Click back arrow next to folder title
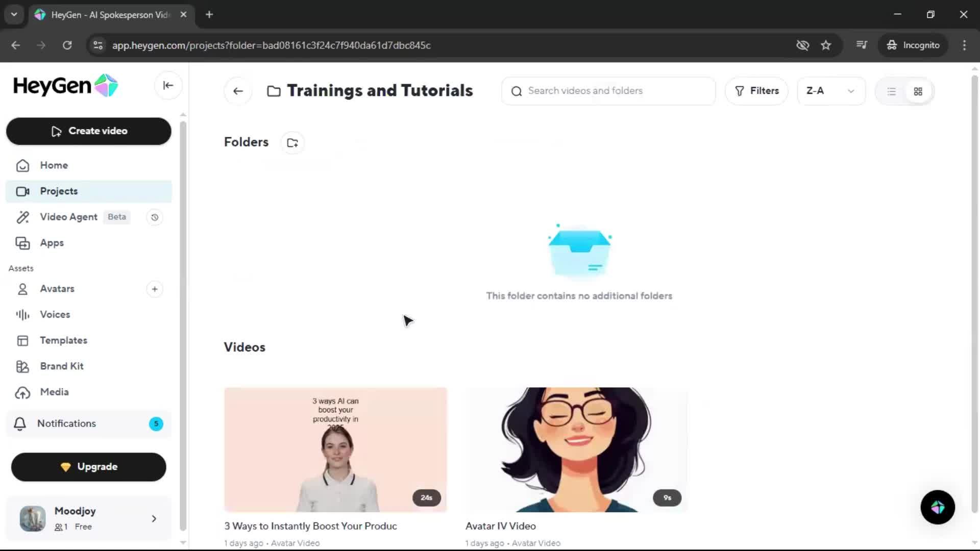Image resolution: width=980 pixels, height=551 pixels. coord(238,91)
